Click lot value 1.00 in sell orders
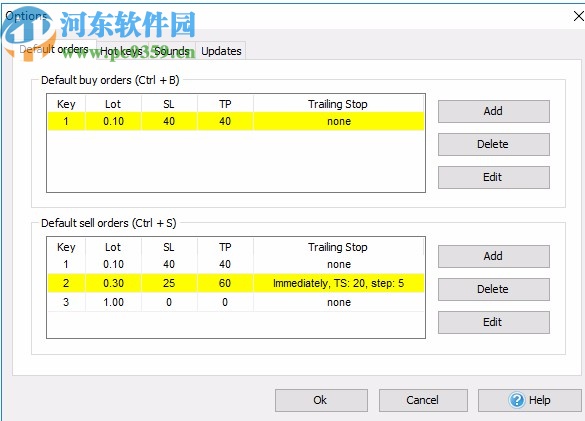The height and width of the screenshot is (421, 585). (113, 302)
